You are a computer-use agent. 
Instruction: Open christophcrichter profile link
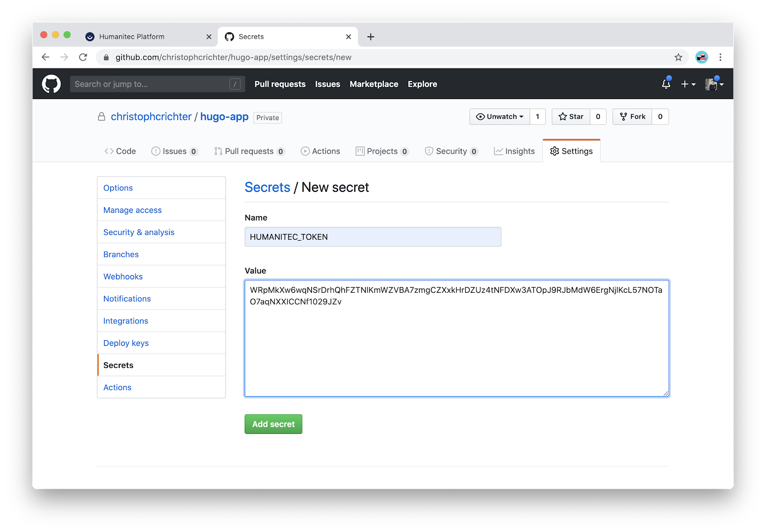tap(151, 117)
